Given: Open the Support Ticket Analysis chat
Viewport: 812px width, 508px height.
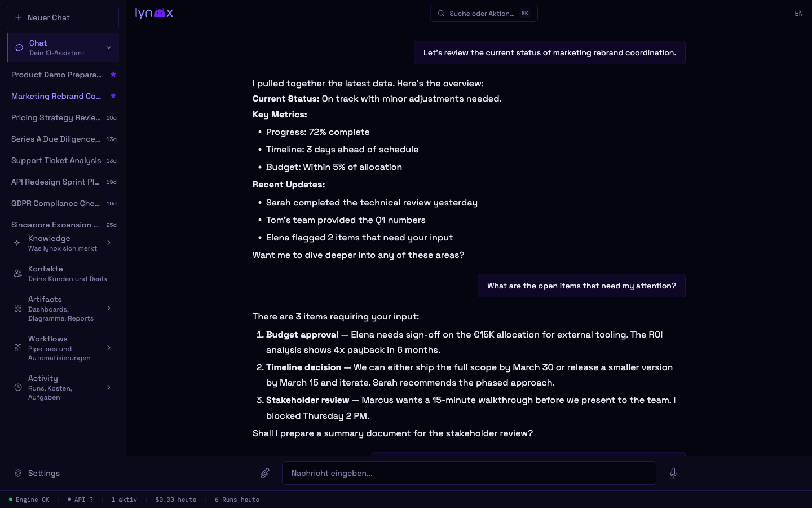Looking at the screenshot, I should [x=56, y=160].
